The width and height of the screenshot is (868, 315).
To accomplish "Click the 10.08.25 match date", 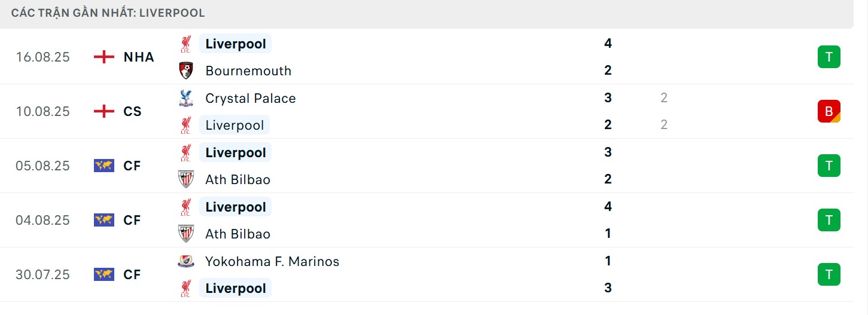I will pos(42,111).
